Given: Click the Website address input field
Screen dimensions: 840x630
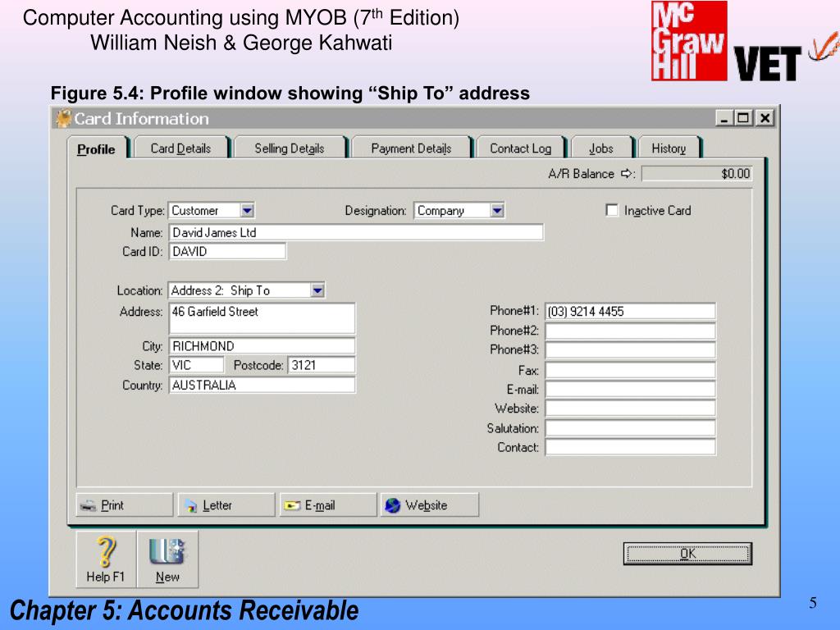Looking at the screenshot, I should tap(630, 409).
